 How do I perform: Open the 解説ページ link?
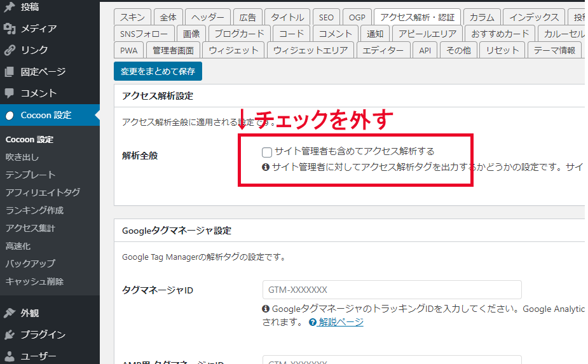341,322
